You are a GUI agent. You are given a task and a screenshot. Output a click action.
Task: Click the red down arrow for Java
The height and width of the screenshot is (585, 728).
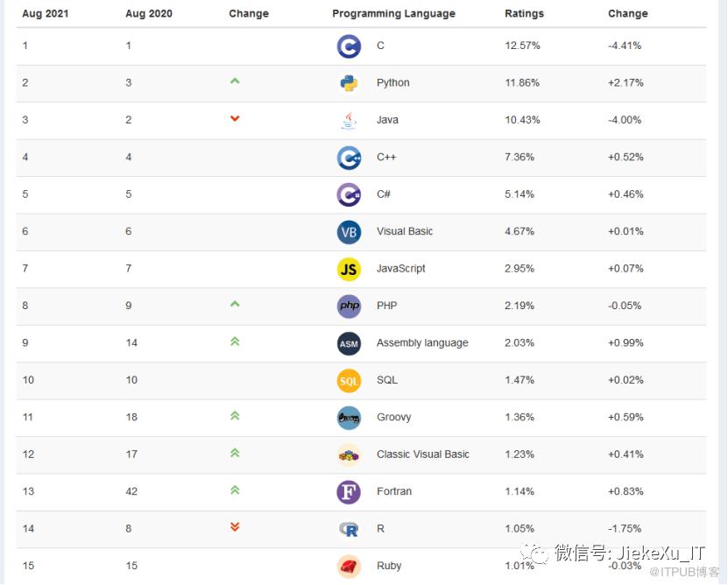[235, 119]
